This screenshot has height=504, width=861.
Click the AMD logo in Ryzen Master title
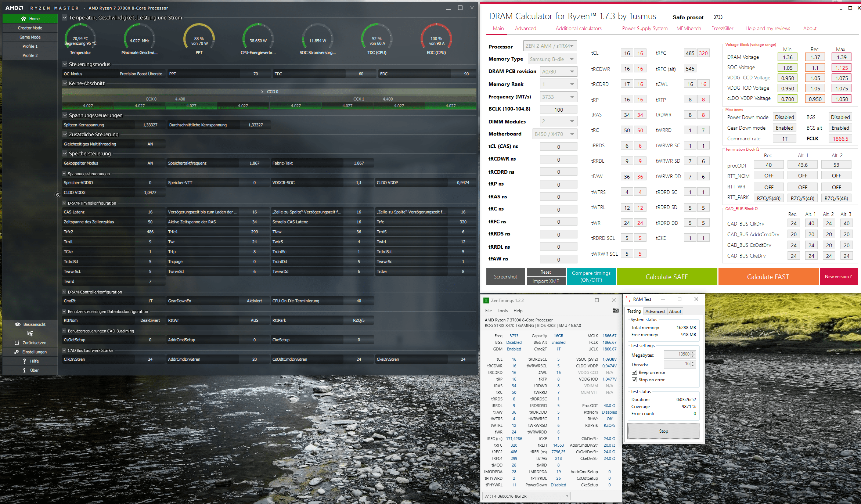pos(14,8)
